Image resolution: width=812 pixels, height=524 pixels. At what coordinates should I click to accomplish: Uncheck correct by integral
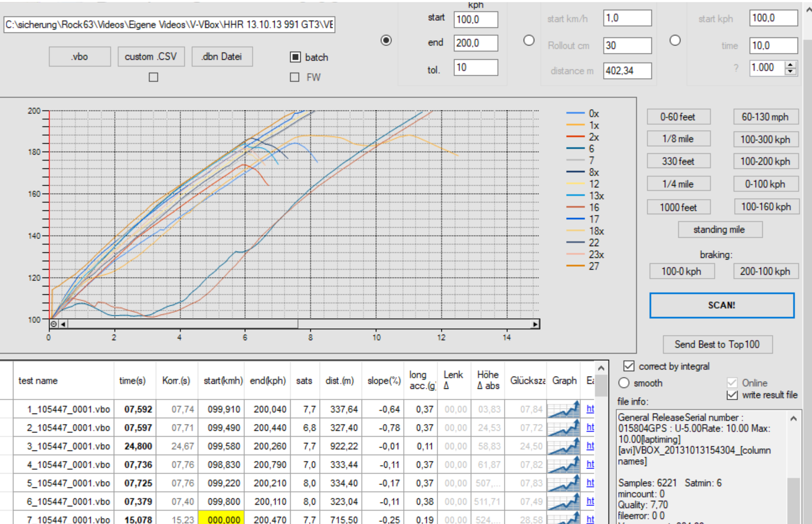coord(629,366)
